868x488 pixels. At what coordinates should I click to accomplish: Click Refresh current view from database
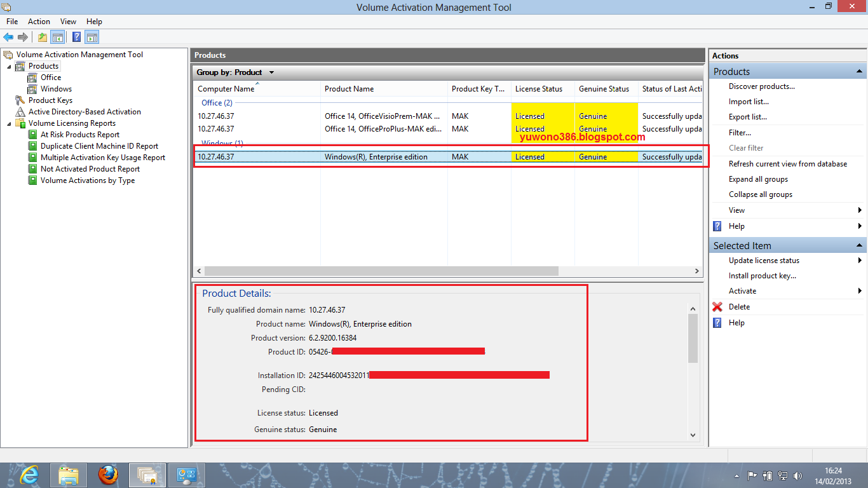pyautogui.click(x=788, y=164)
